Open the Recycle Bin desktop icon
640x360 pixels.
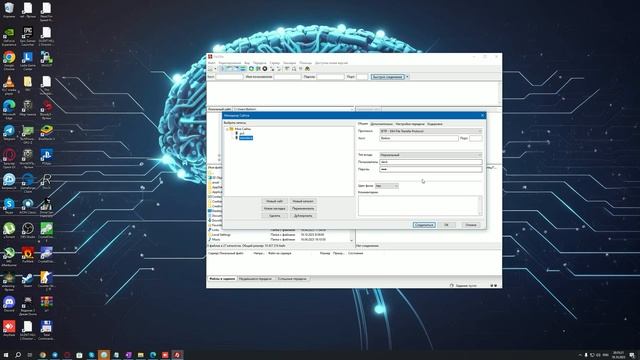pyautogui.click(x=9, y=10)
